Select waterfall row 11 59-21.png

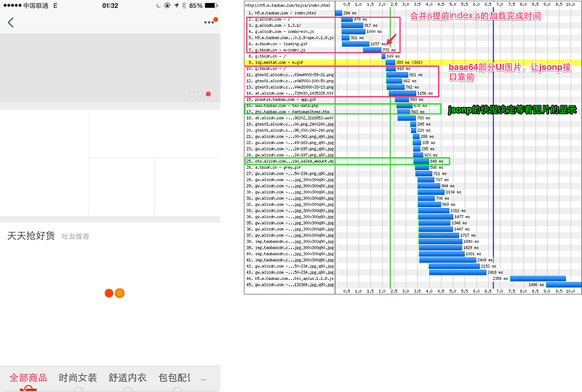[x=290, y=75]
